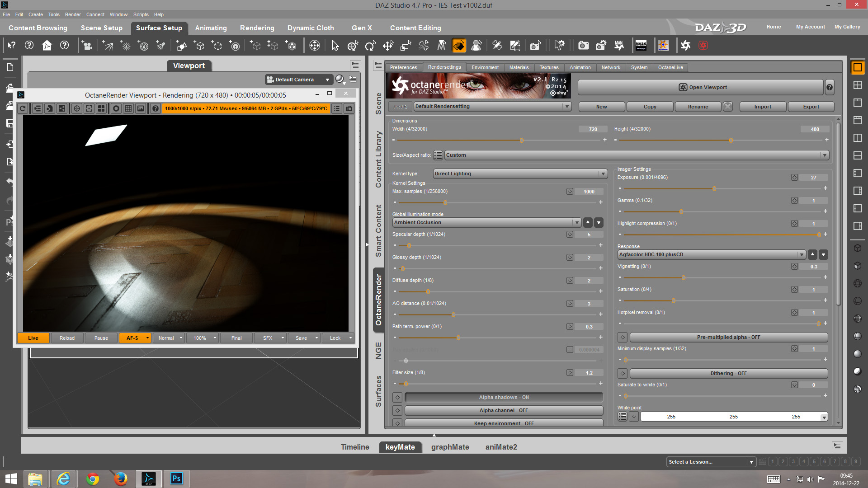Viewport: 868px width, 488px height.
Task: Toggle Alpha channel - OFF button
Action: click(504, 410)
